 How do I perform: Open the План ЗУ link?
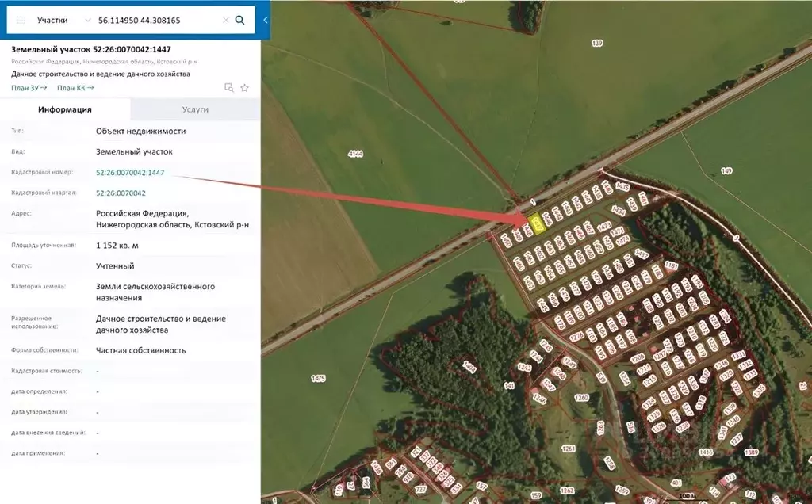29,88
